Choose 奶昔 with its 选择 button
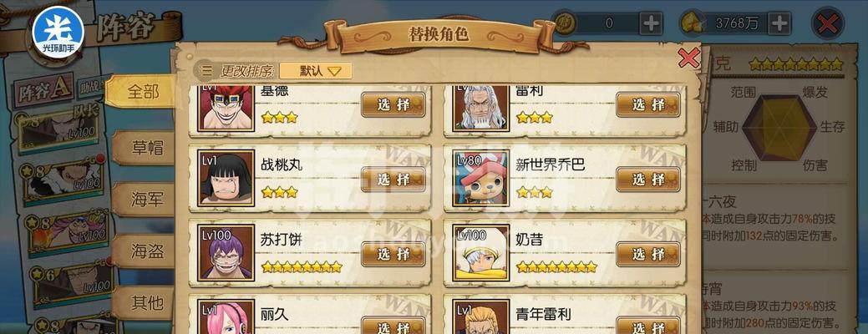 pos(648,255)
